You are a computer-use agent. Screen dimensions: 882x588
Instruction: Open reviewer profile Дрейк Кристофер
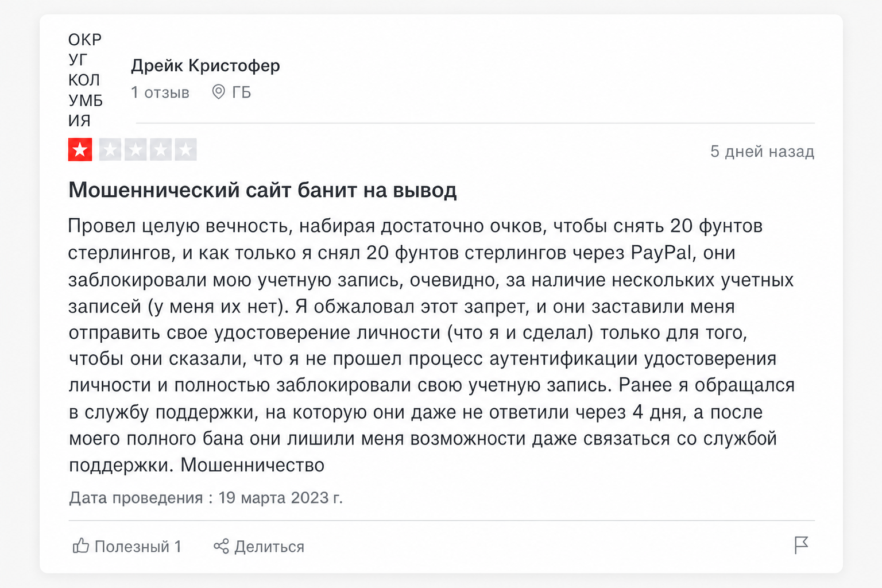tap(206, 65)
